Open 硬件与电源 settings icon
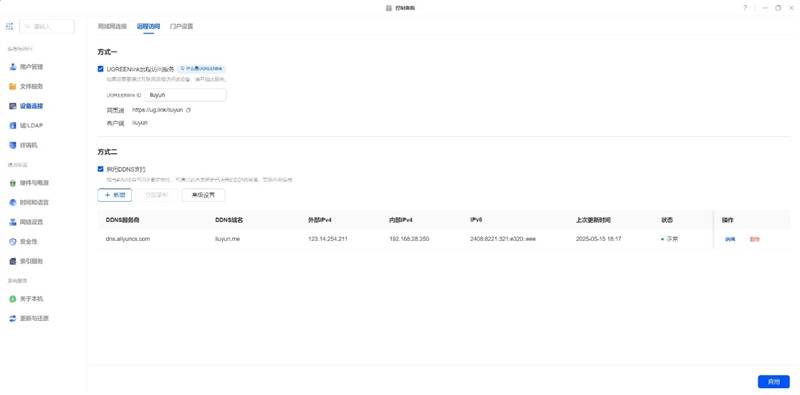 13,183
